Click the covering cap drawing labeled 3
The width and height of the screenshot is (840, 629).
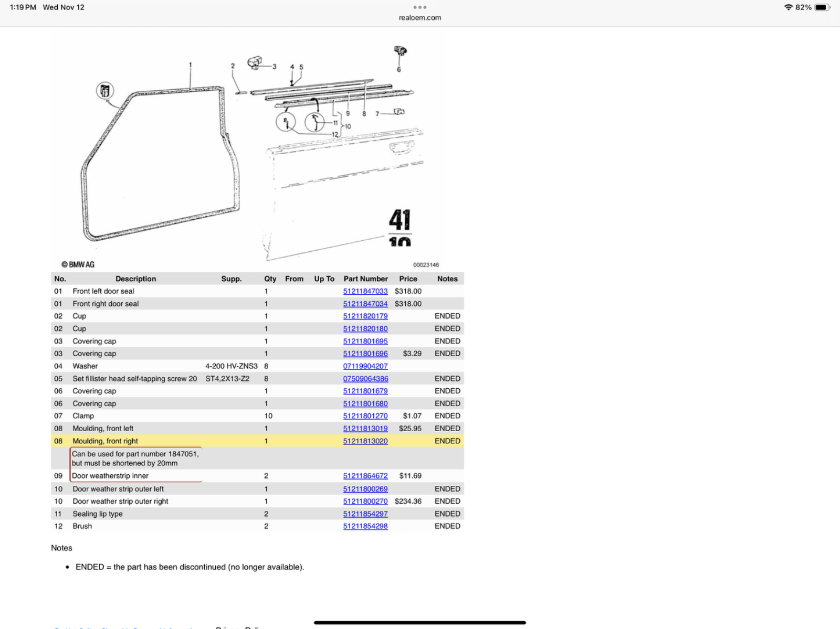(x=255, y=63)
